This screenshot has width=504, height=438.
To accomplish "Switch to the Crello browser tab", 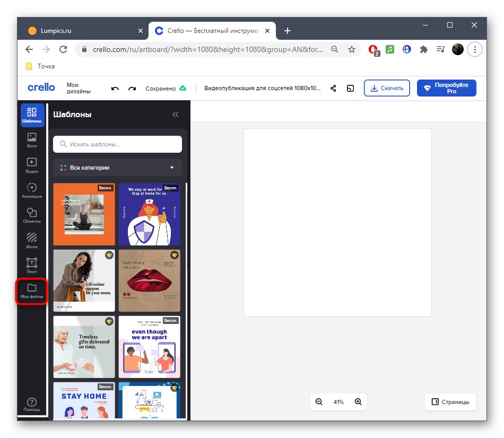I will coord(212,31).
